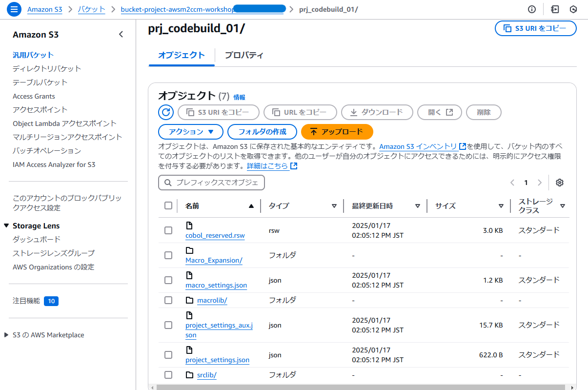The height and width of the screenshot is (390, 588).
Task: Expand S3 の AWS Marketplace section
Action: [6, 335]
